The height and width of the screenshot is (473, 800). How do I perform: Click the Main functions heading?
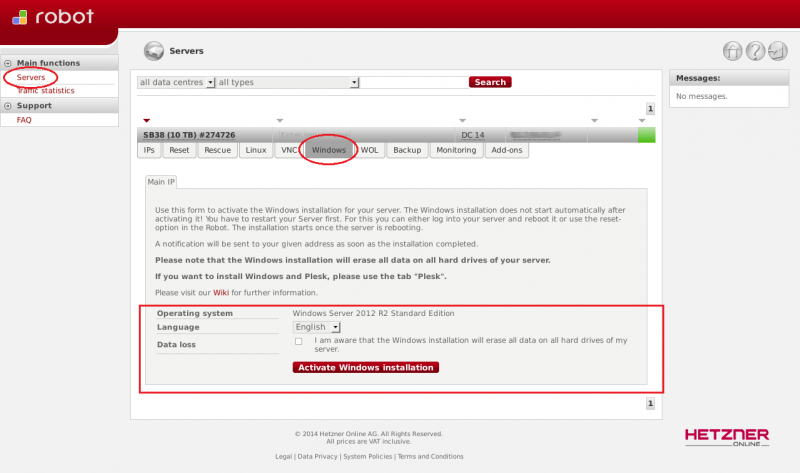[48, 63]
